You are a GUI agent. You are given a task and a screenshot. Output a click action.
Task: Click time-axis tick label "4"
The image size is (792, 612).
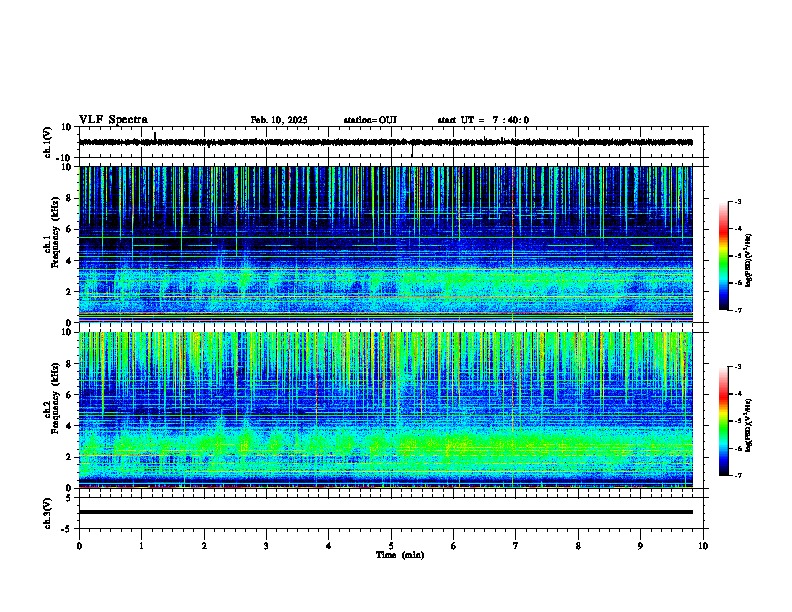click(329, 546)
